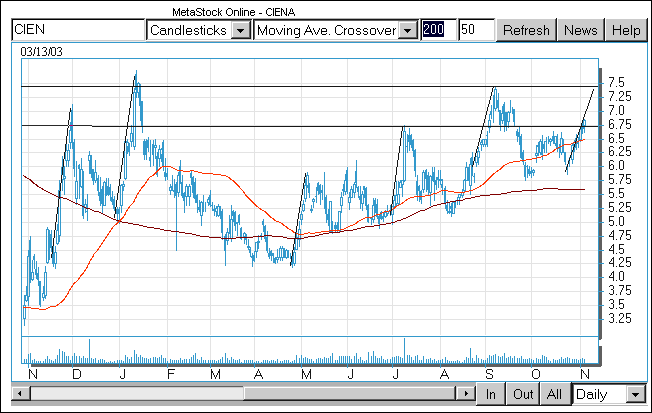The height and width of the screenshot is (413, 652).
Task: Zoom out using the Out button
Action: 523,394
